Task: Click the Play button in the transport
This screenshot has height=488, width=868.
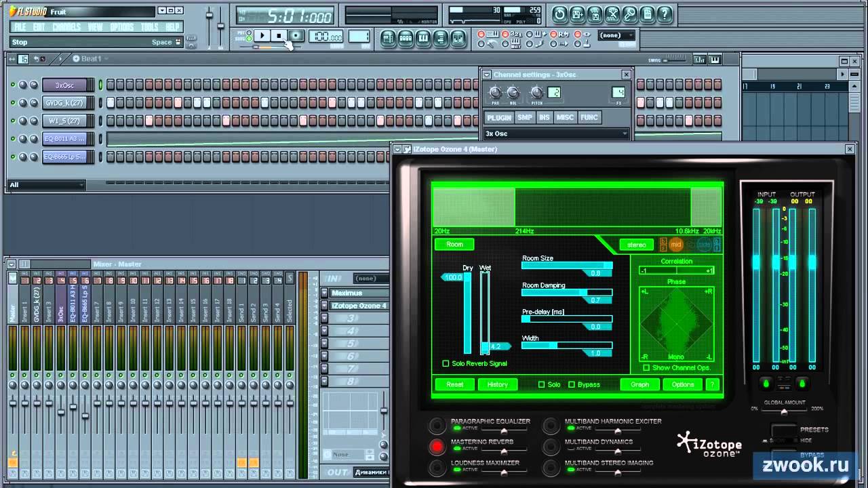Action: pyautogui.click(x=262, y=36)
